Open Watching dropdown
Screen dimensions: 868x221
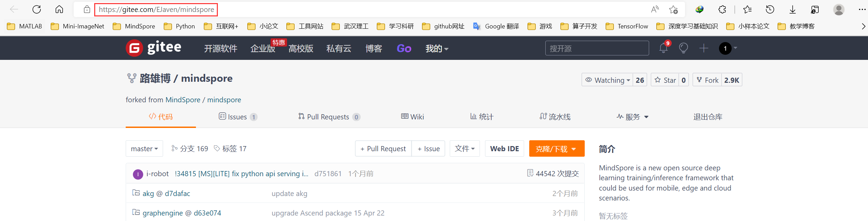pos(607,80)
